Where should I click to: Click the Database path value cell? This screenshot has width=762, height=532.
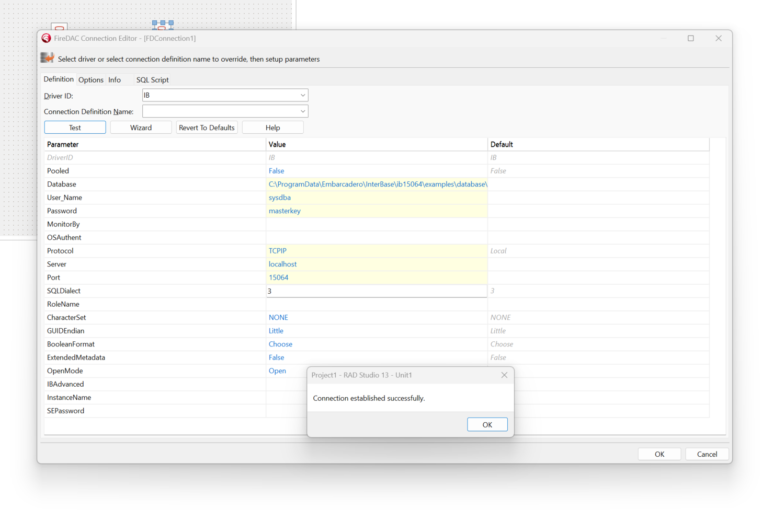(376, 184)
